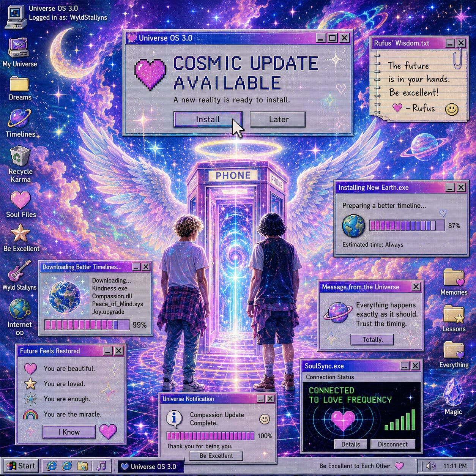This screenshot has width=476, height=476.
Task: Open the Lessons folder
Action: (x=454, y=314)
